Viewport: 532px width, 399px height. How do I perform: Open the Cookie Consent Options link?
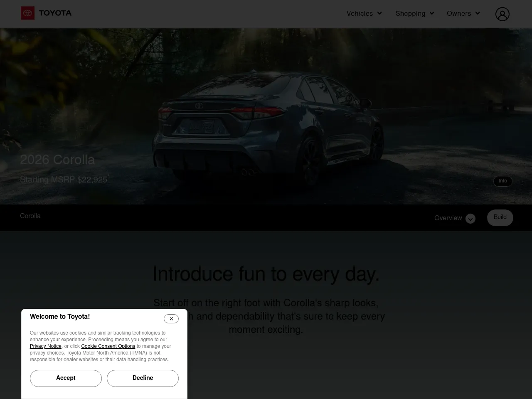(108, 346)
